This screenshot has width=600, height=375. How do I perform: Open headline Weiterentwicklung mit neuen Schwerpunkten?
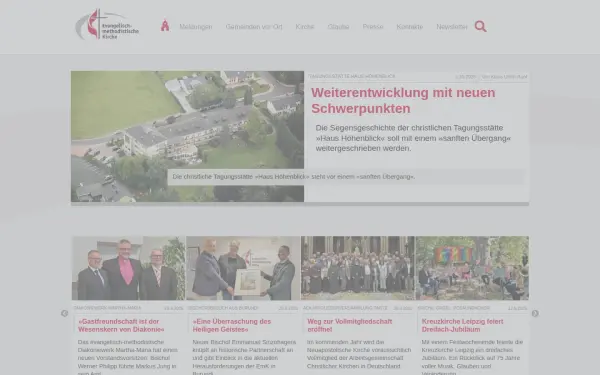(x=403, y=100)
